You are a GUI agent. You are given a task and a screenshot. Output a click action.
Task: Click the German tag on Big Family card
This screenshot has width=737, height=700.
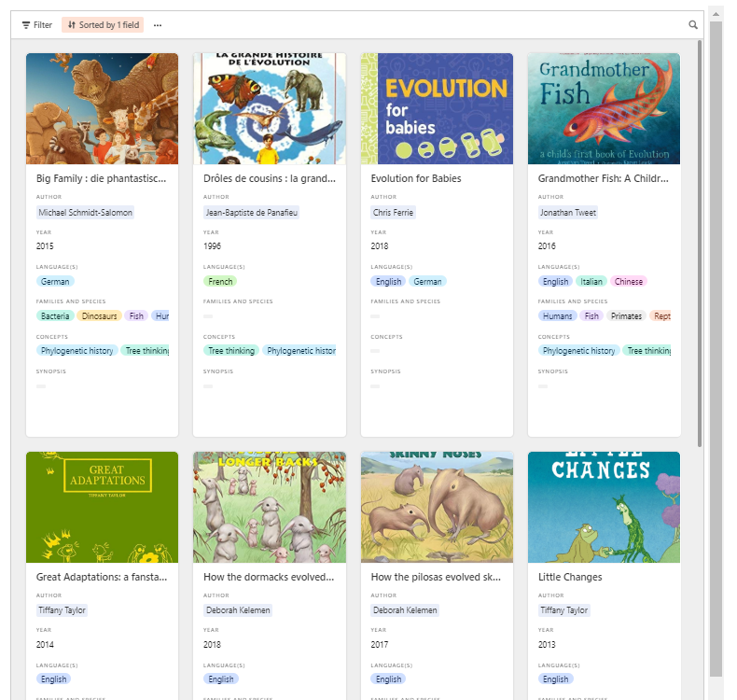coord(55,282)
